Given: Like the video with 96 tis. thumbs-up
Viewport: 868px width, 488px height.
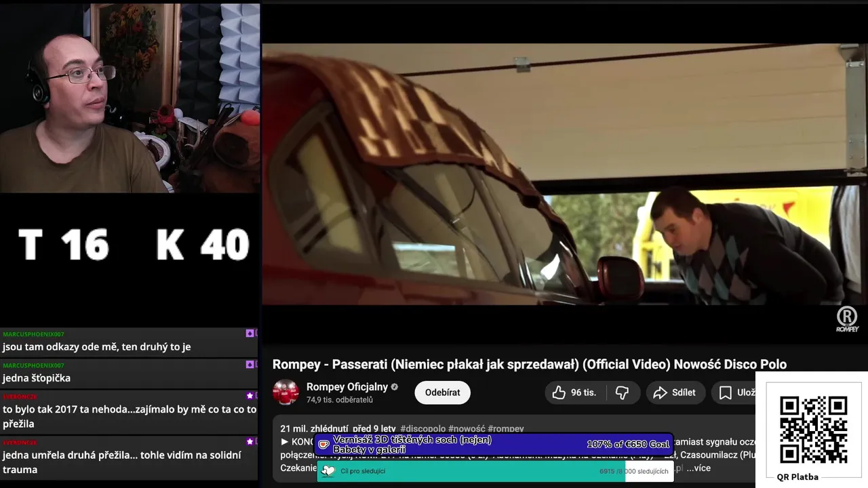Looking at the screenshot, I should click(574, 392).
